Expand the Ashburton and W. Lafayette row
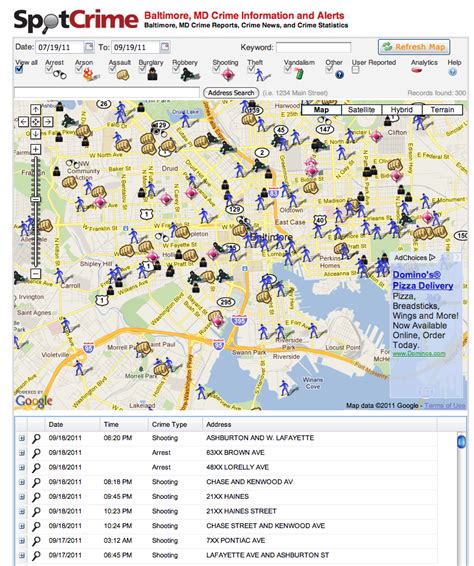The image size is (474, 566). tap(22, 438)
